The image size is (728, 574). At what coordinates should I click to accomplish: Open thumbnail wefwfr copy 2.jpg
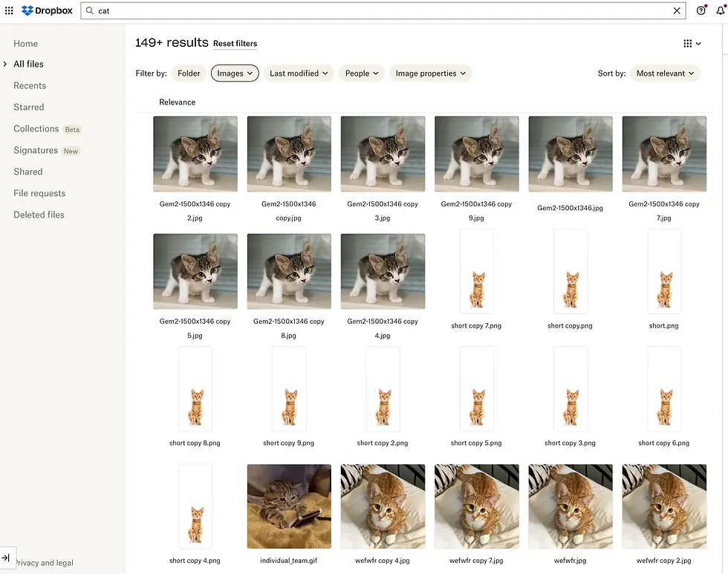tap(664, 506)
